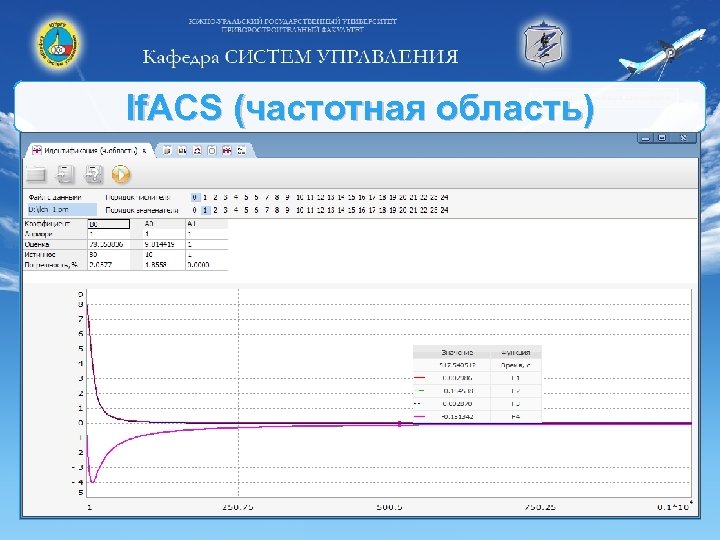Set denominator order to 3
The width and height of the screenshot is (720, 540).
pyautogui.click(x=225, y=210)
